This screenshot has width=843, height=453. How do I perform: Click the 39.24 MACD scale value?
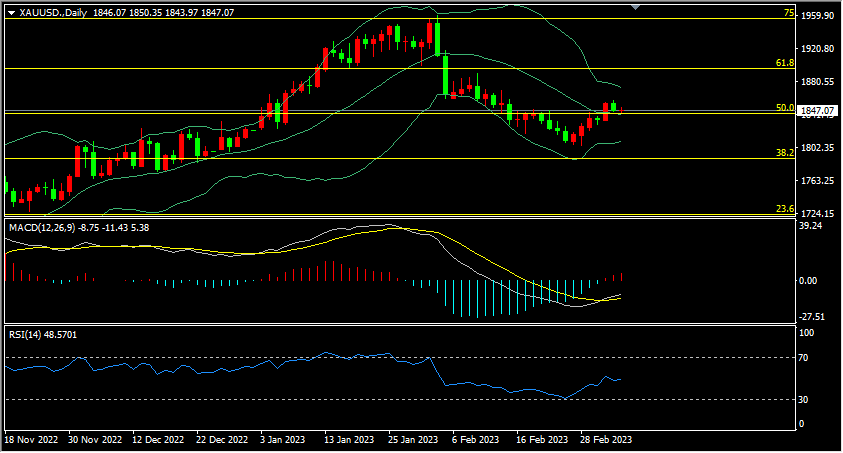(x=811, y=226)
